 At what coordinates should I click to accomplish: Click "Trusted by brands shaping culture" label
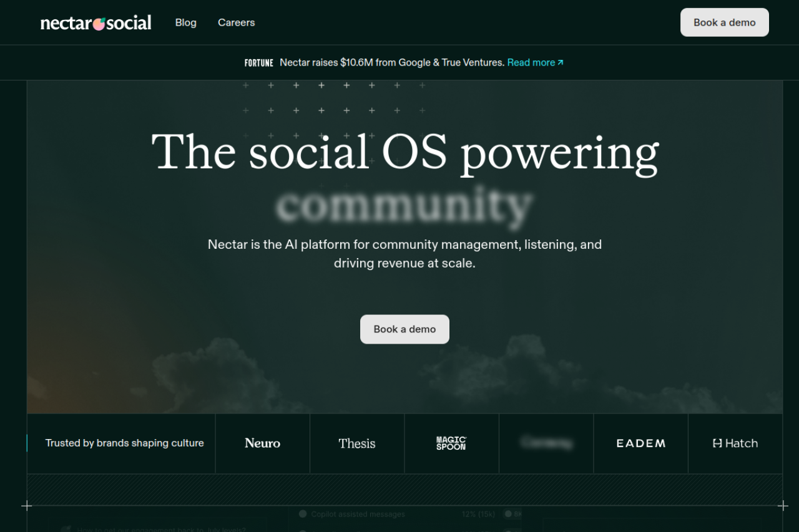coord(124,443)
